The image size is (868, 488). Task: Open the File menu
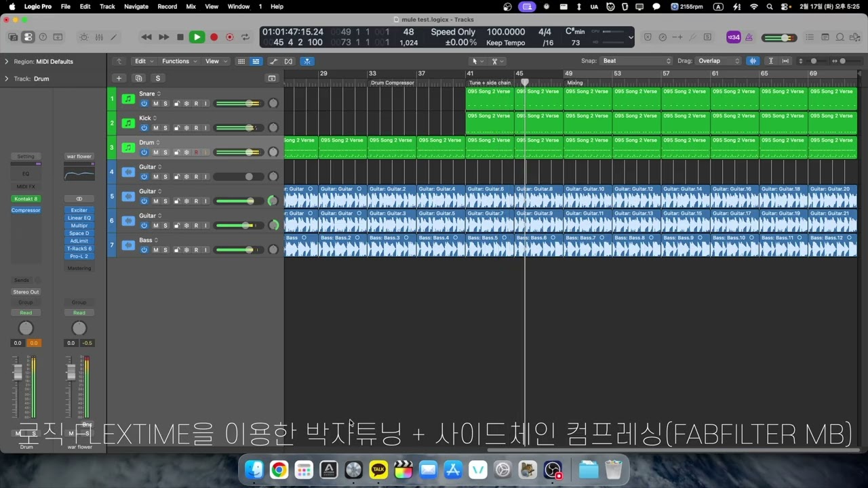pyautogui.click(x=66, y=6)
